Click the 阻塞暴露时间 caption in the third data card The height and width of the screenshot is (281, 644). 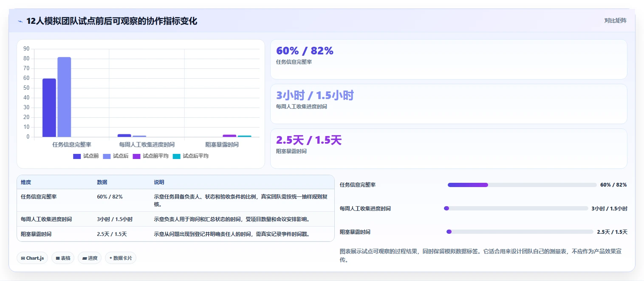[291, 151]
